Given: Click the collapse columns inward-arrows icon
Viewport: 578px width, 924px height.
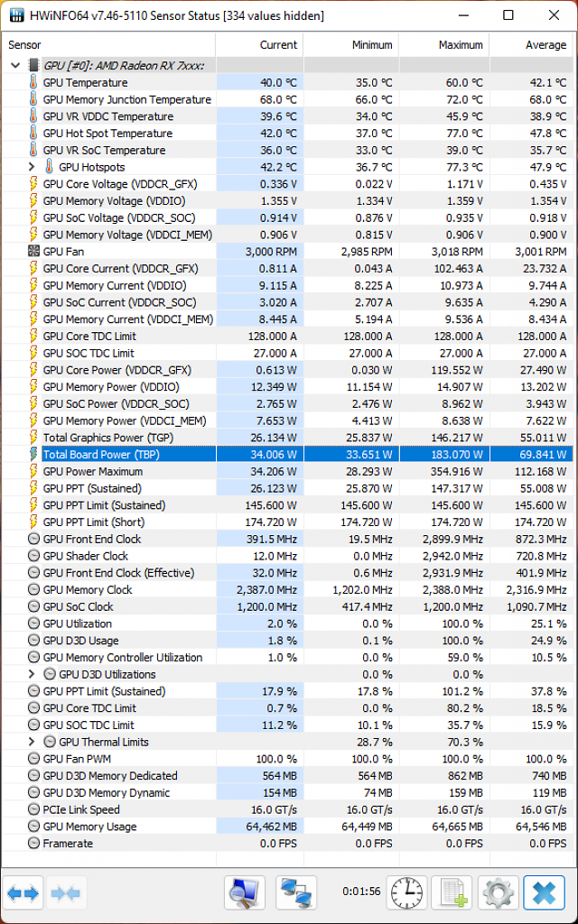Looking at the screenshot, I should click(67, 892).
